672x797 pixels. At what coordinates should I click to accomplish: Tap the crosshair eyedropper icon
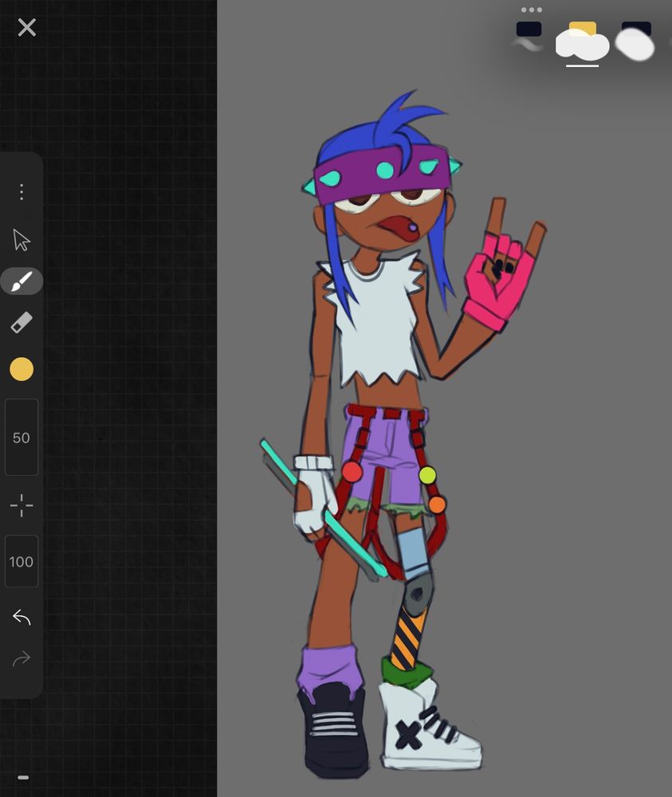pos(22,505)
